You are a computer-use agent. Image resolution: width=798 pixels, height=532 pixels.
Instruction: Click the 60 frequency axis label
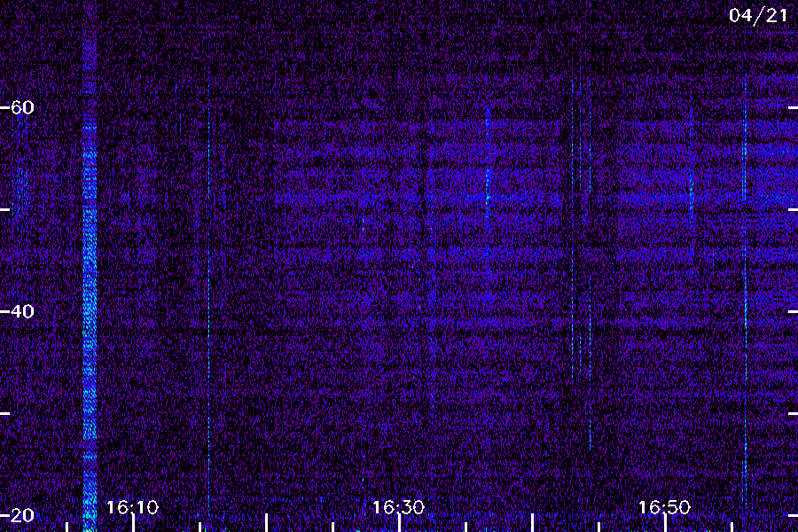pos(22,107)
